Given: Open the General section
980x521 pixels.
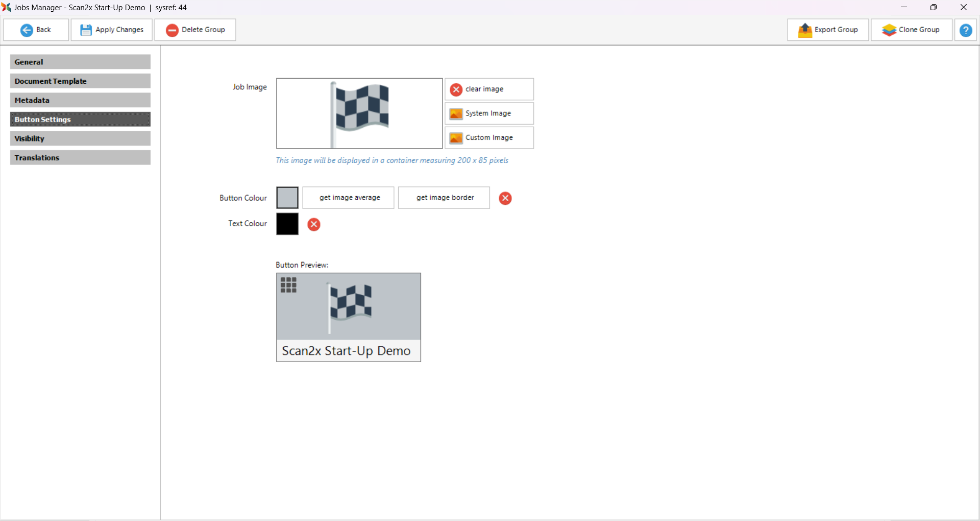Looking at the screenshot, I should coord(80,62).
